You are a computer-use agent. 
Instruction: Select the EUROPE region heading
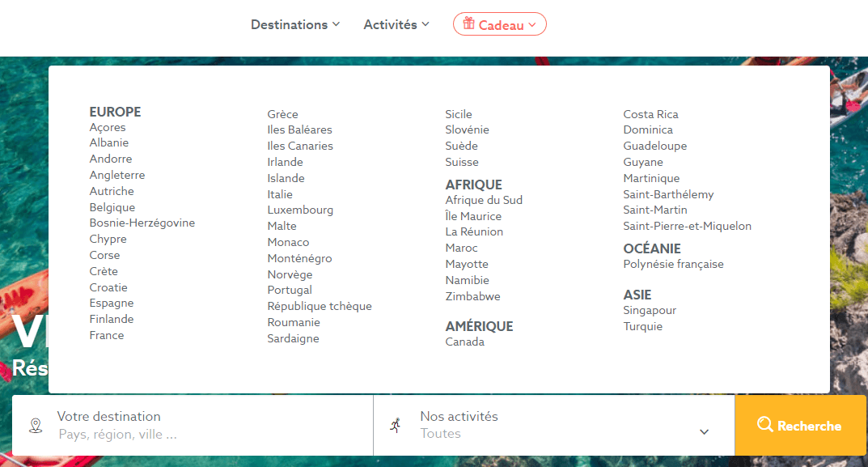pyautogui.click(x=115, y=112)
